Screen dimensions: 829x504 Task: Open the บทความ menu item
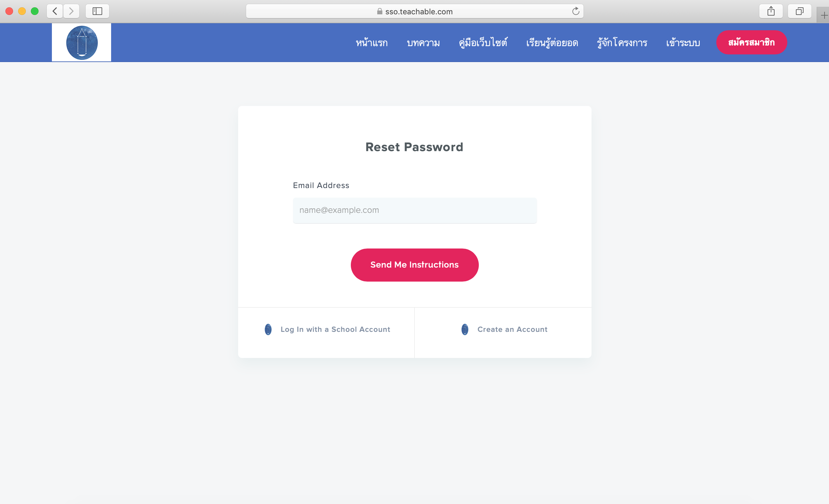click(x=423, y=43)
